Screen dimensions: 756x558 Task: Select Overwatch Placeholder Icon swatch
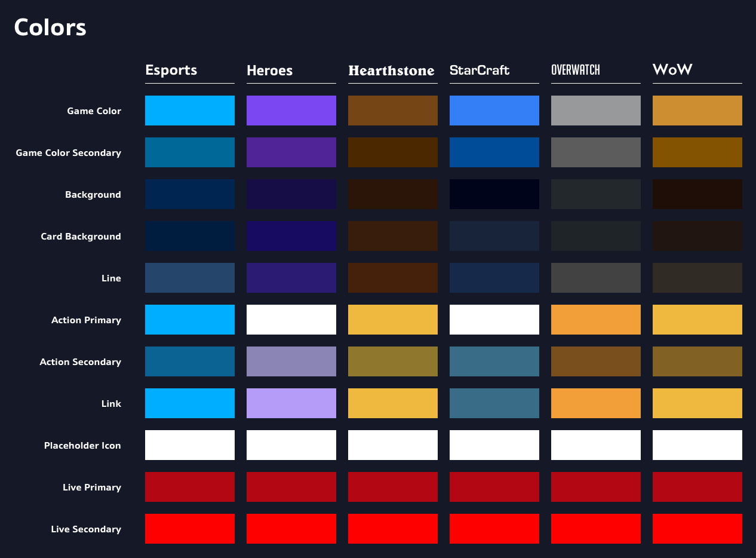pyautogui.click(x=596, y=445)
